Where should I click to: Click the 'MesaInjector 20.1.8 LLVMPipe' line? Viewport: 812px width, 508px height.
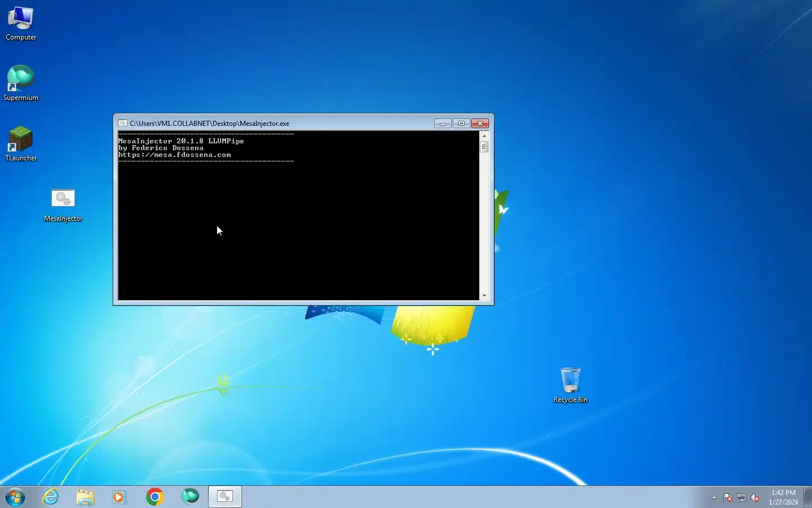pos(181,141)
